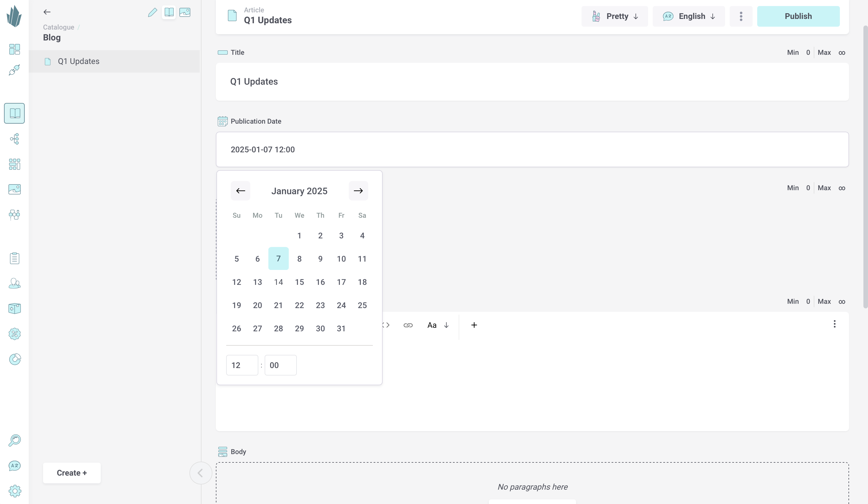Select January 1 in calendar
This screenshot has height=504, width=868.
pos(299,236)
